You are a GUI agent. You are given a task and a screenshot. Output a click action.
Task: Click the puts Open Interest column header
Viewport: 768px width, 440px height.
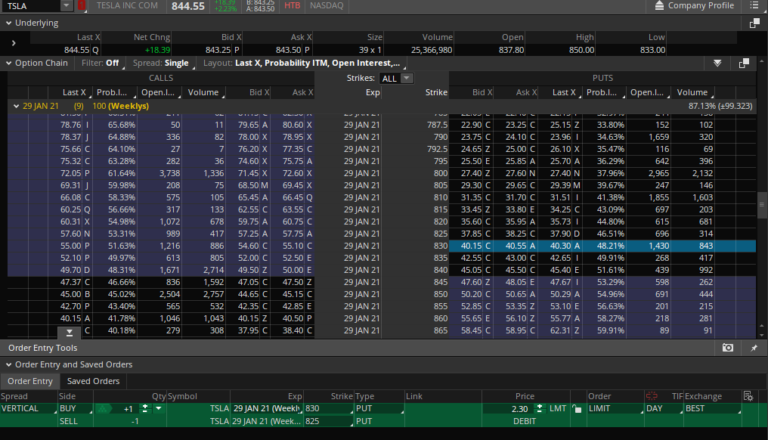click(648, 93)
